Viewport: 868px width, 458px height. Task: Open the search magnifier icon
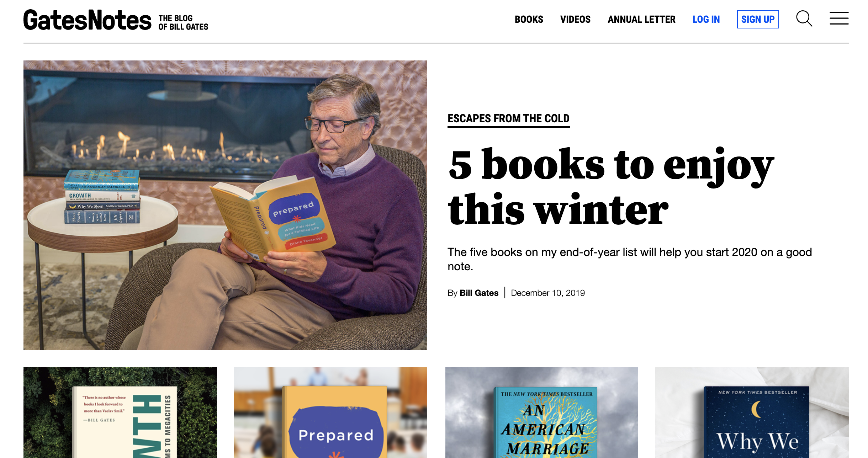pyautogui.click(x=804, y=19)
